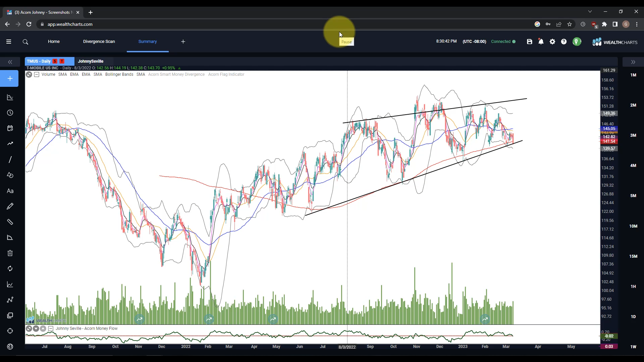Open the symbol search magnifier
Image resolution: width=644 pixels, height=362 pixels.
click(x=25, y=42)
